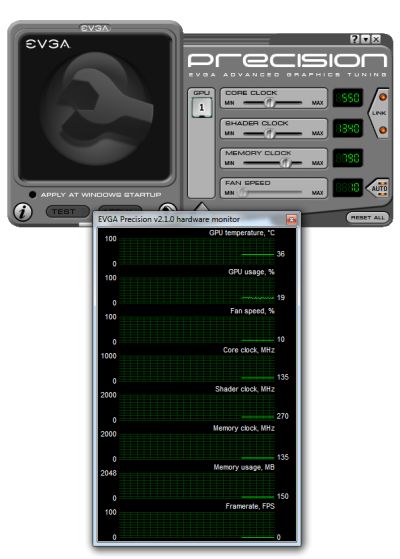Adjust the Shader Clock slider handle
Screen dimensions: 400x559
click(x=270, y=133)
